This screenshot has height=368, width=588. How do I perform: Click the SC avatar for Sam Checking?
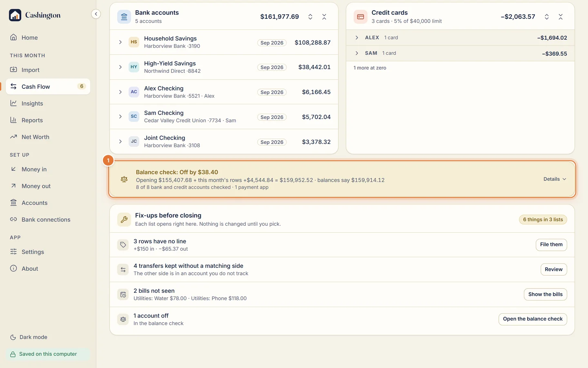click(x=134, y=117)
